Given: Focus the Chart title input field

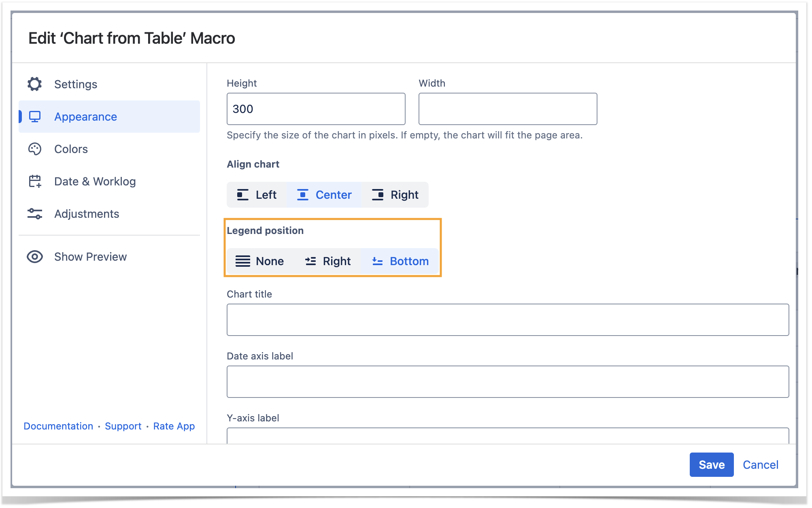Looking at the screenshot, I should pyautogui.click(x=507, y=320).
